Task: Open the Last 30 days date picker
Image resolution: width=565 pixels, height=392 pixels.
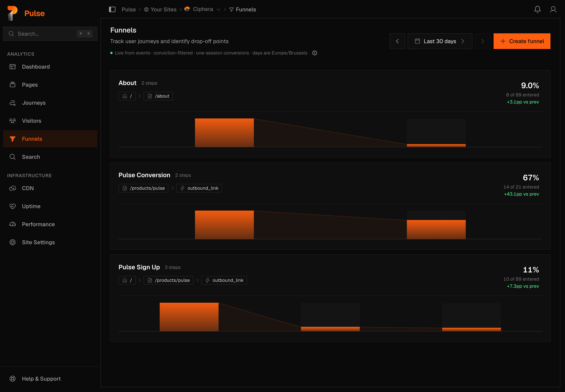Action: point(440,41)
